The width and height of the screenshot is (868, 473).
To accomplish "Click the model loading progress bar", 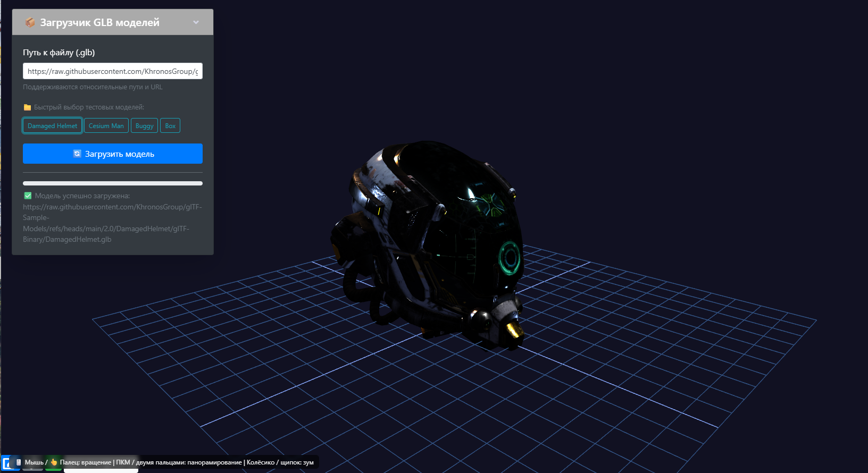I will click(113, 183).
